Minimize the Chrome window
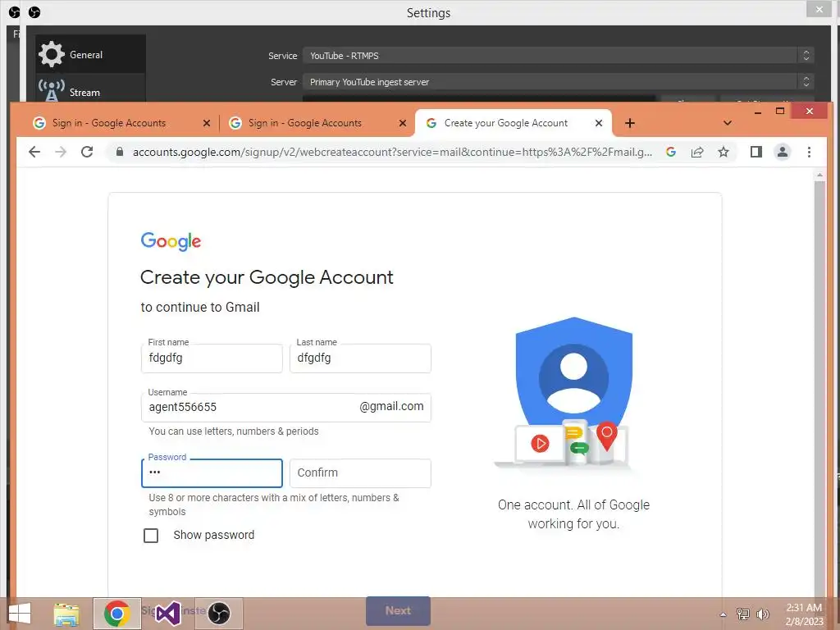The height and width of the screenshot is (630, 840). [758, 112]
